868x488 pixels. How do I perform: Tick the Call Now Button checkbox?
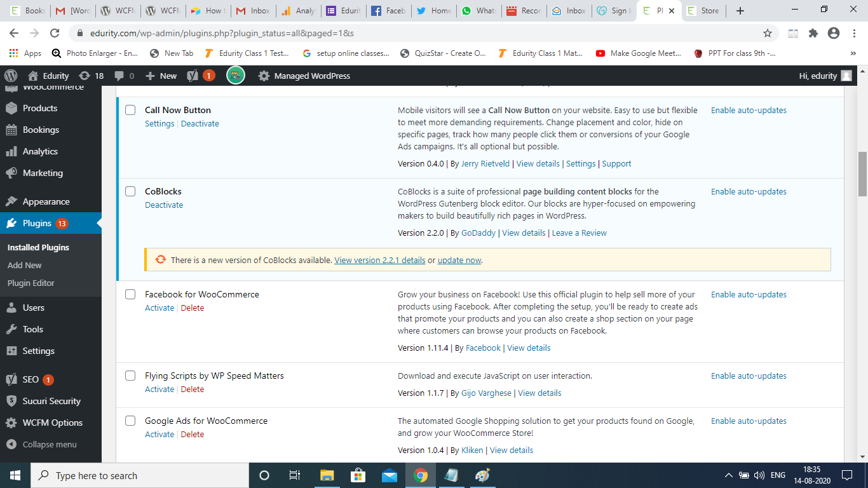coord(130,110)
